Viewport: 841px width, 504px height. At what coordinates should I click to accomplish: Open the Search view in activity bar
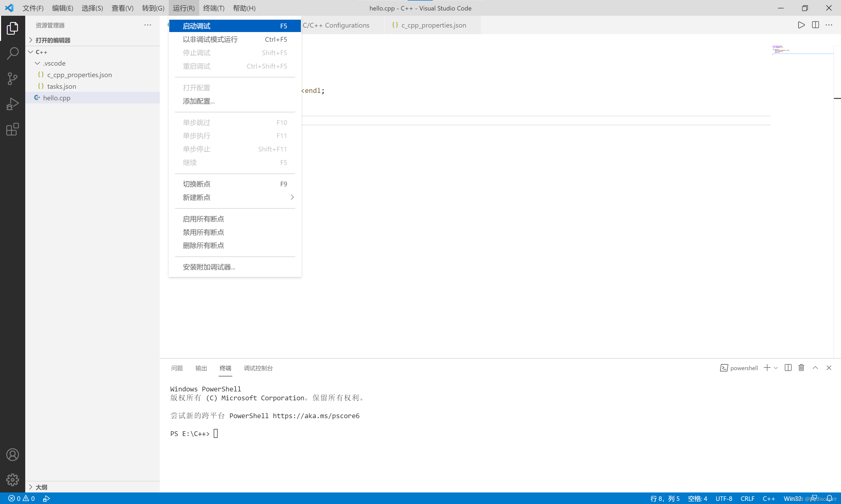point(13,53)
